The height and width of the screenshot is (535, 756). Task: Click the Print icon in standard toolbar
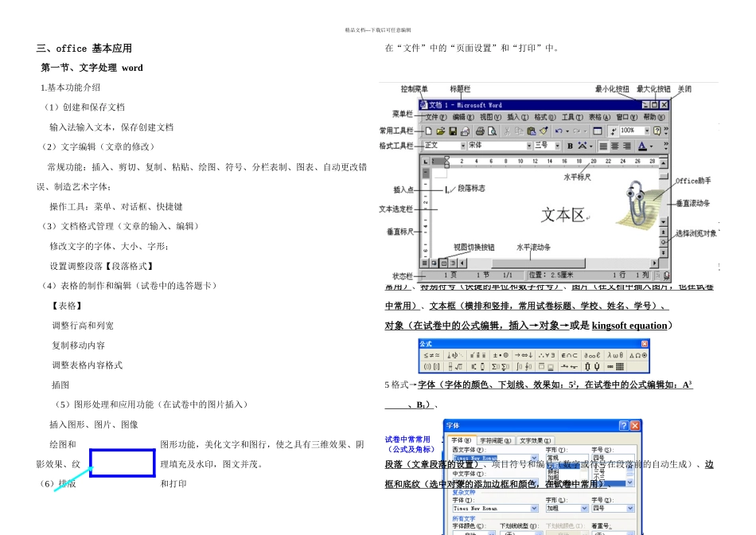(480, 131)
